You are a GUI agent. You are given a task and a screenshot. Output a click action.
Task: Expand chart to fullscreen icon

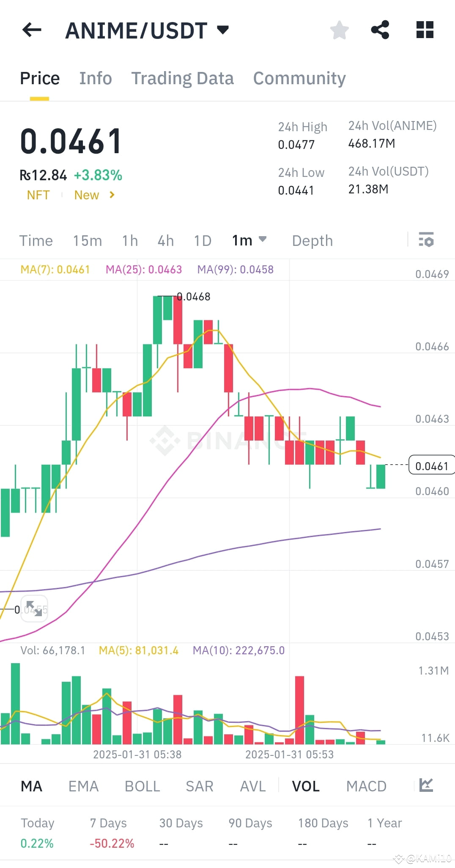point(34,609)
